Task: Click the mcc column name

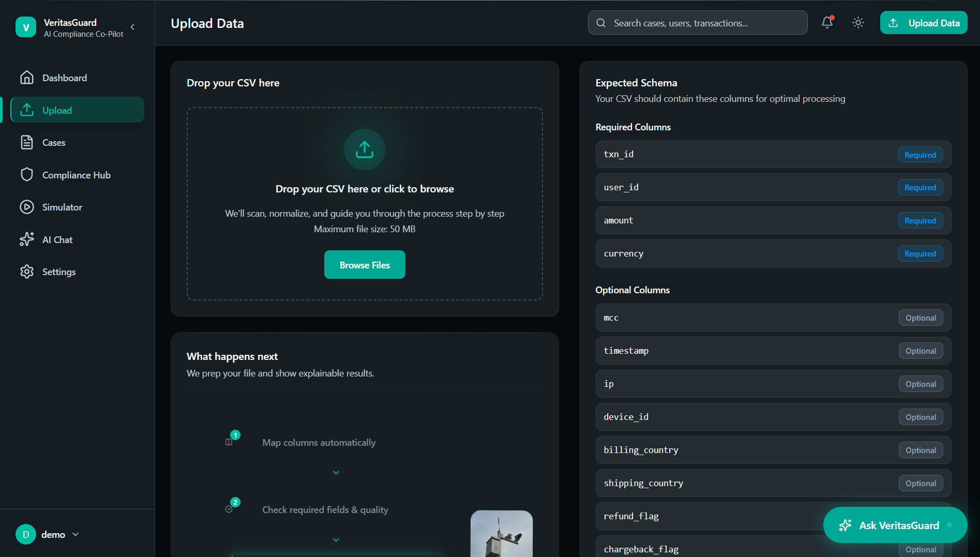Action: 611,318
